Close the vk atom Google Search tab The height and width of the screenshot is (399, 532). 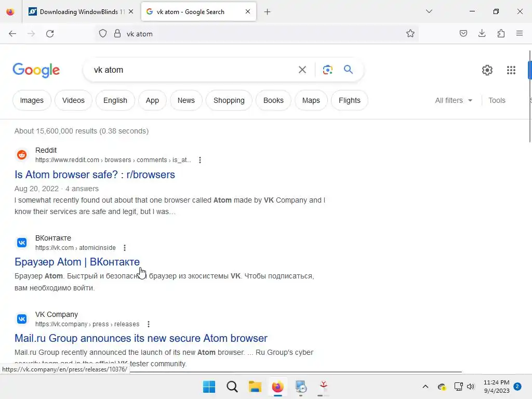(x=248, y=12)
